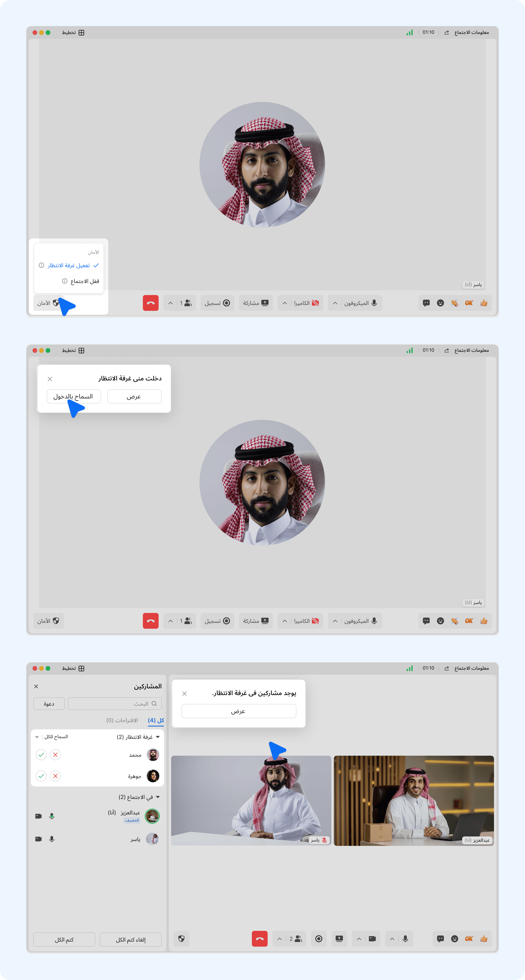Close the المشاركين side panel
525x980 pixels.
pyautogui.click(x=36, y=686)
